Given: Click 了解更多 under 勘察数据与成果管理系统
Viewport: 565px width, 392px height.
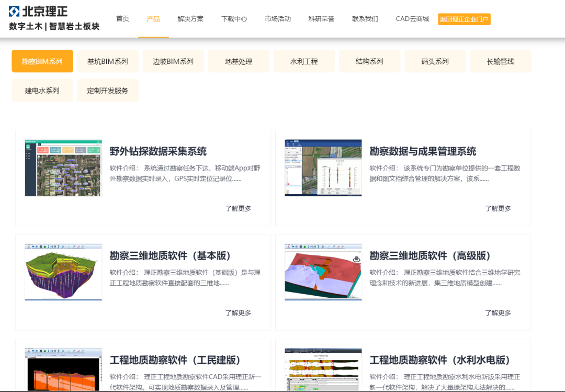Looking at the screenshot, I should click(x=498, y=208).
